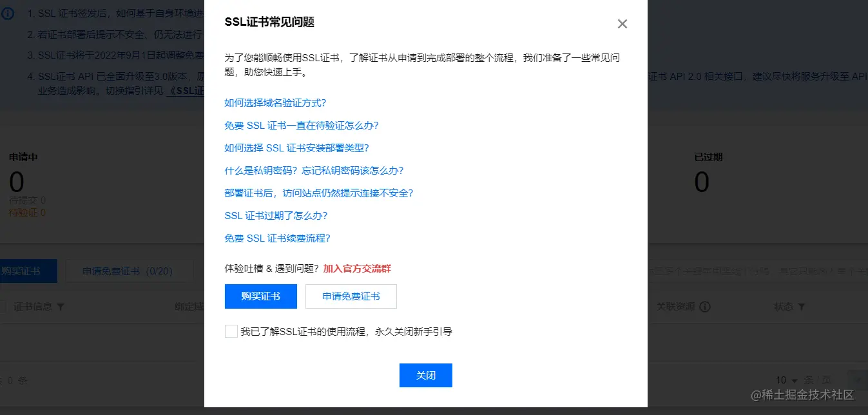Click 加入官方交流群 link
The width and height of the screenshot is (868, 415).
coord(357,269)
